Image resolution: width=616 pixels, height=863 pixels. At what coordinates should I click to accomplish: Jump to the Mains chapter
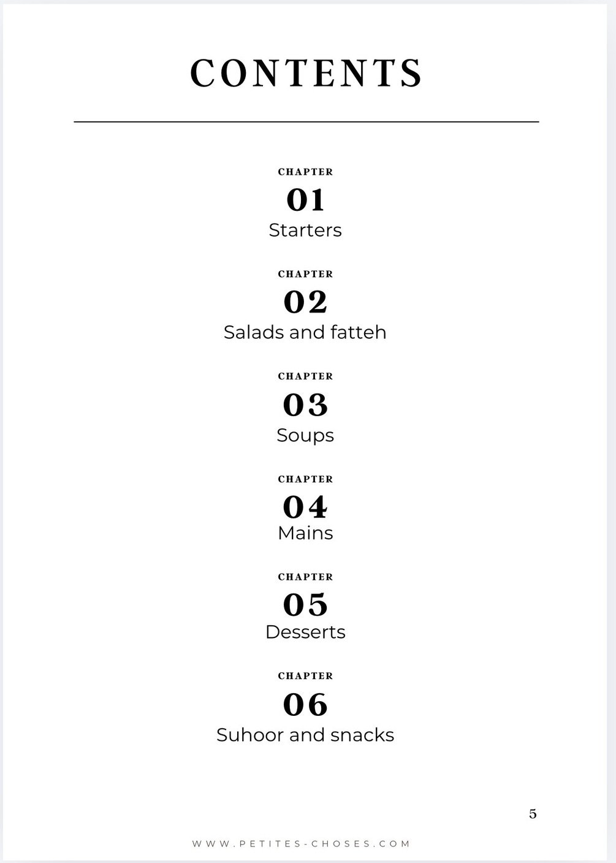pyautogui.click(x=305, y=533)
